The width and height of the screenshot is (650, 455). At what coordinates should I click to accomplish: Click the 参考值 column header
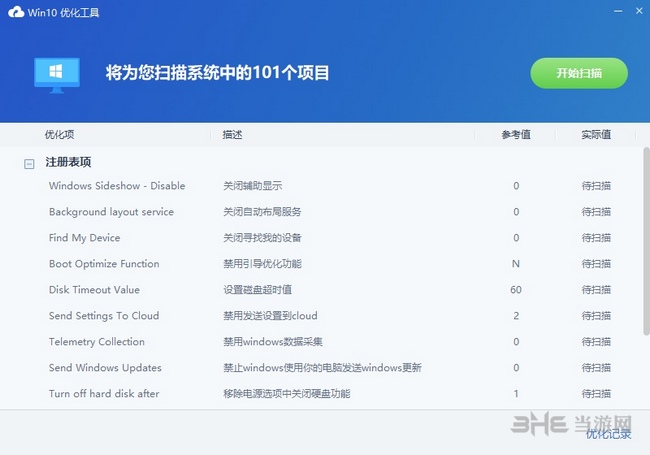(x=516, y=135)
